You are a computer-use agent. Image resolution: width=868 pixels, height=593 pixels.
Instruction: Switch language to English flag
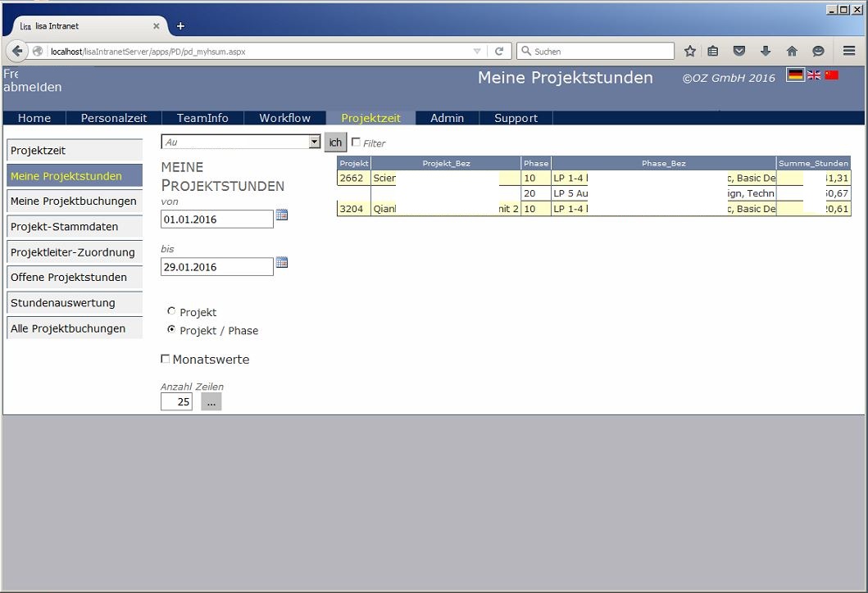point(814,75)
